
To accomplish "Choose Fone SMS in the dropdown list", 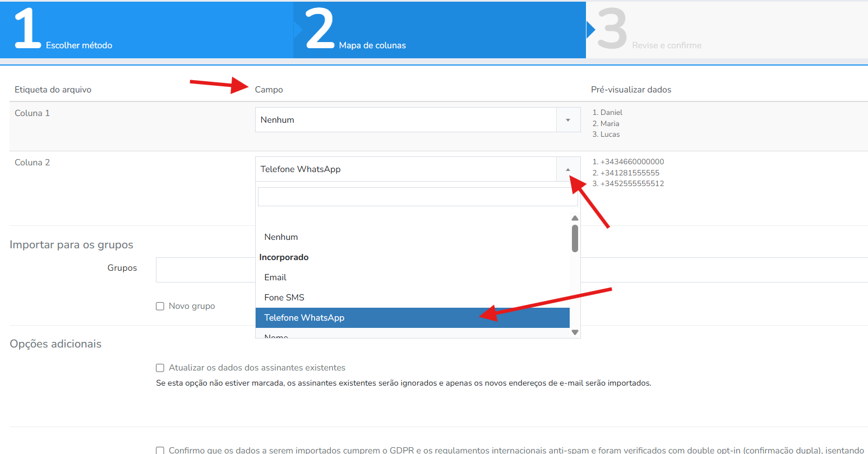I will 413,298.
